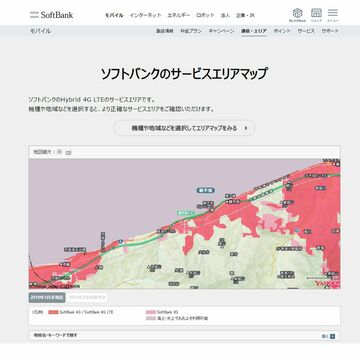Open サポート sub-navigation item
Screen dimensions: 360x360
(x=330, y=31)
